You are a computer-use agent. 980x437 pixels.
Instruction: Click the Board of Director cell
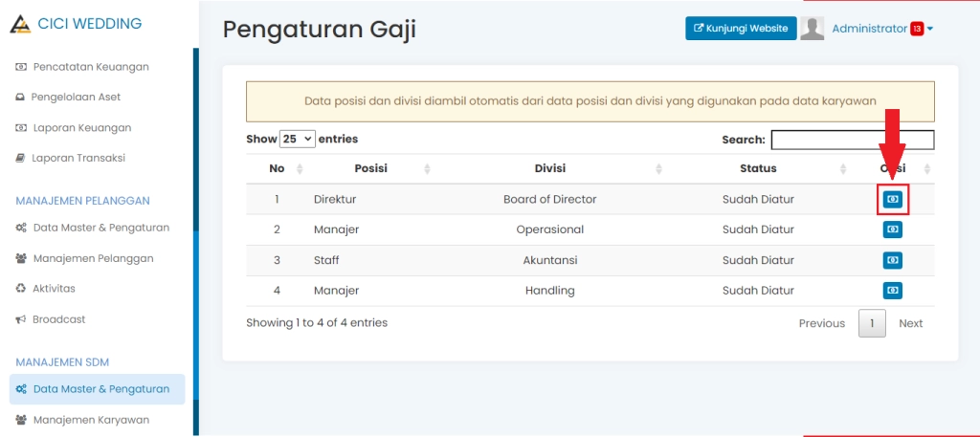(550, 199)
